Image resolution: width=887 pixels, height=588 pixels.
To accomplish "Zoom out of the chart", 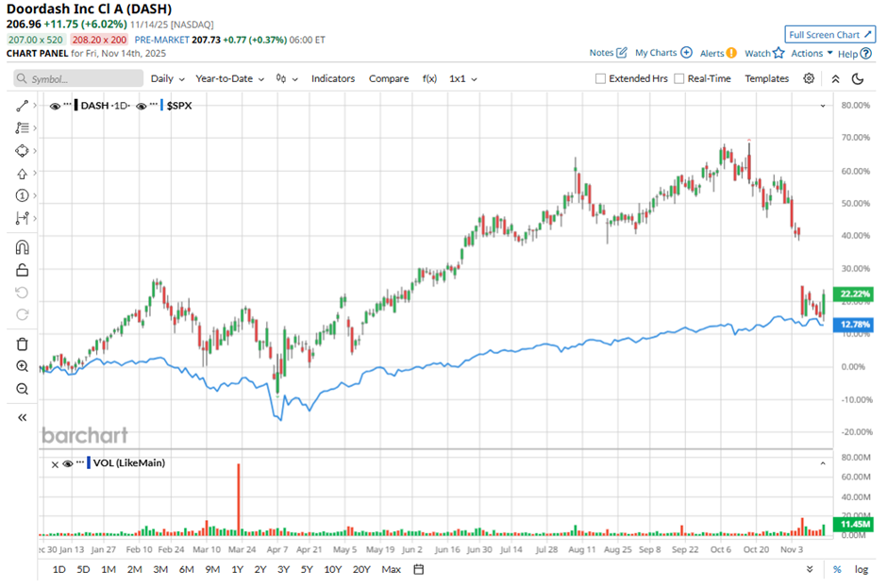I will coord(23,389).
